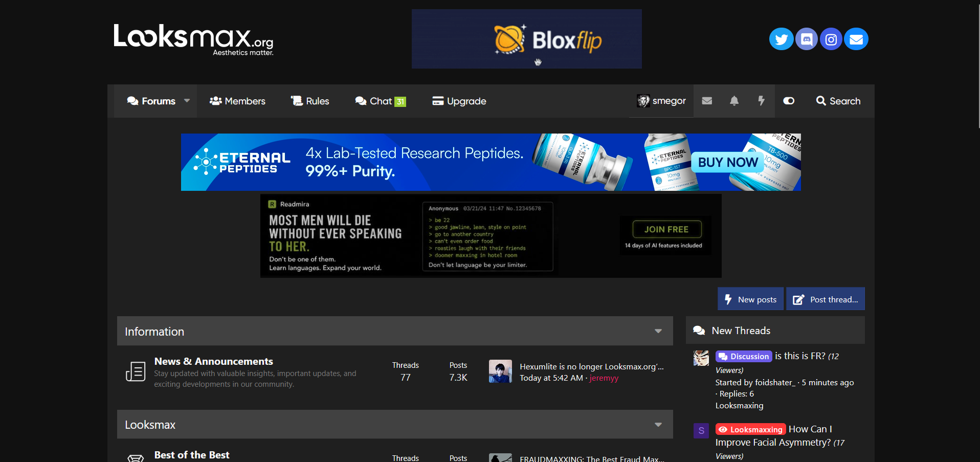Collapse the Information category
The height and width of the screenshot is (462, 980).
[658, 331]
